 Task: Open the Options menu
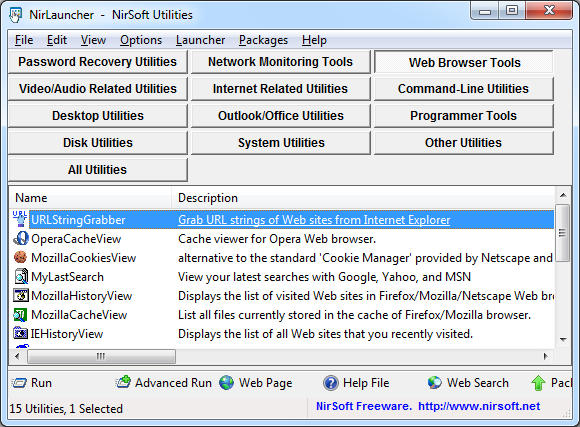141,40
